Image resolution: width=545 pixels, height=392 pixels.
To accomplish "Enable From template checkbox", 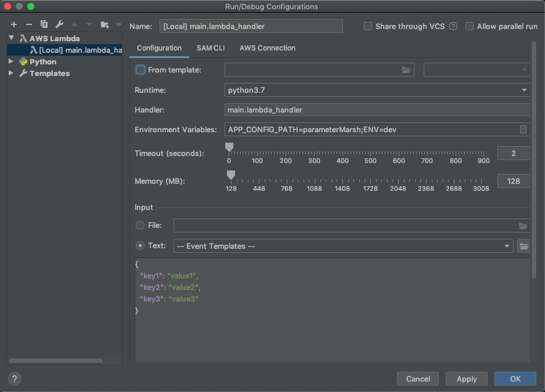I will click(x=140, y=70).
